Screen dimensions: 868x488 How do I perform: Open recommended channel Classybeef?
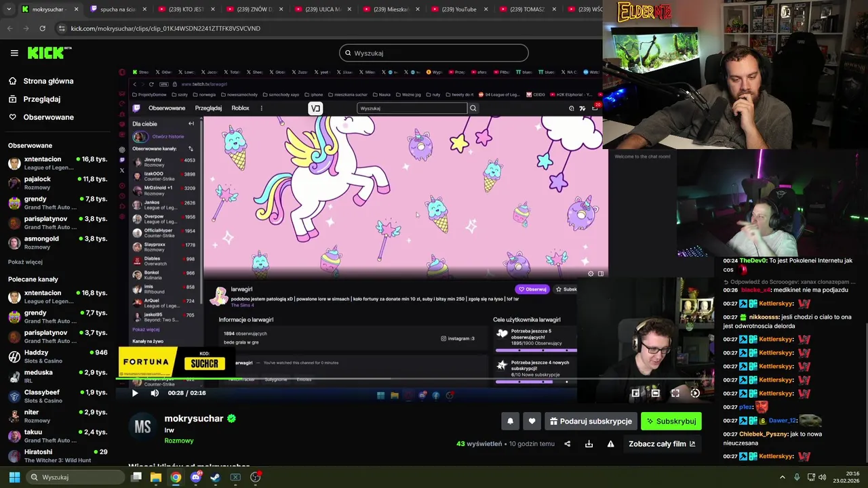(x=58, y=396)
